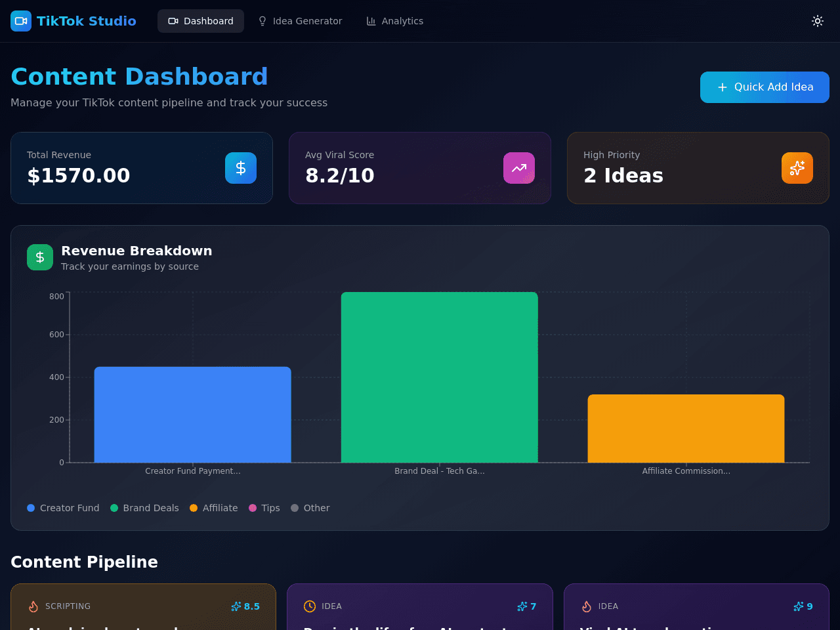Select the Creator Fund legend dot
Viewport: 840px width, 630px height.
coord(31,508)
